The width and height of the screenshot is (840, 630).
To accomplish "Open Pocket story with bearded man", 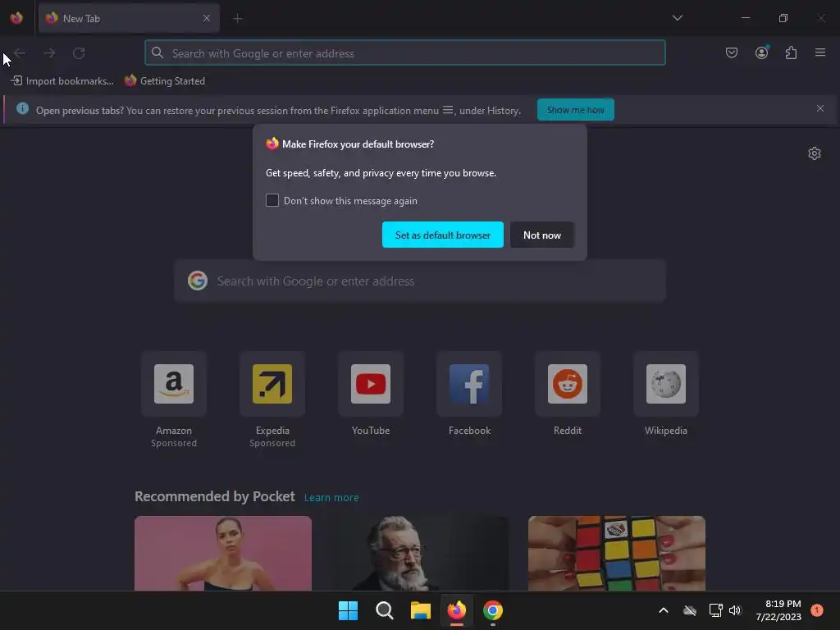I will [420, 554].
